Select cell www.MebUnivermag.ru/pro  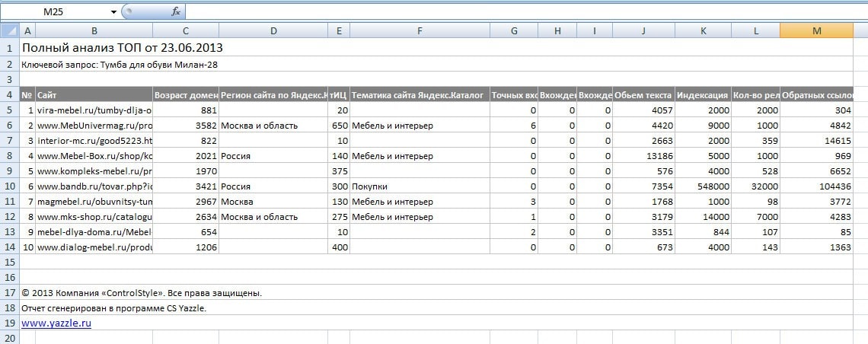[x=94, y=126]
